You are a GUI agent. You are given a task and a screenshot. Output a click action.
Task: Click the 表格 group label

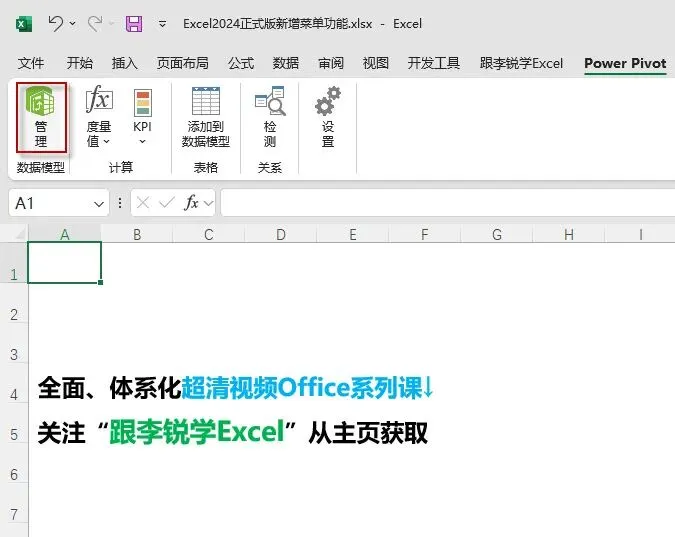click(x=205, y=168)
